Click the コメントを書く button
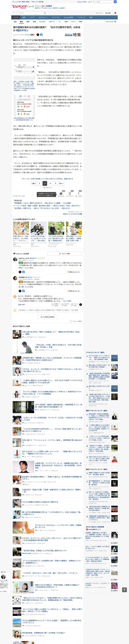Screen dimensions: 129x644 [65, 254]
